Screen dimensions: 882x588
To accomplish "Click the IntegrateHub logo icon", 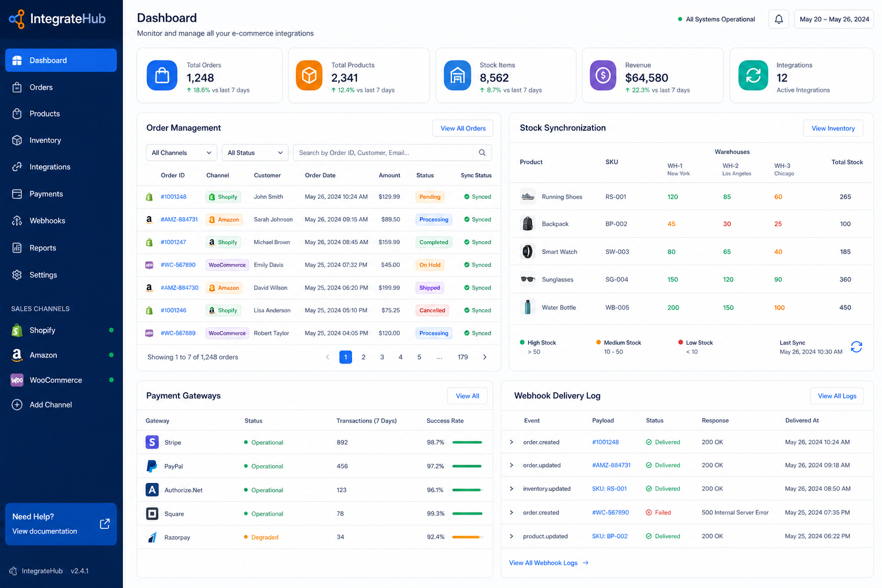I will pos(17,19).
